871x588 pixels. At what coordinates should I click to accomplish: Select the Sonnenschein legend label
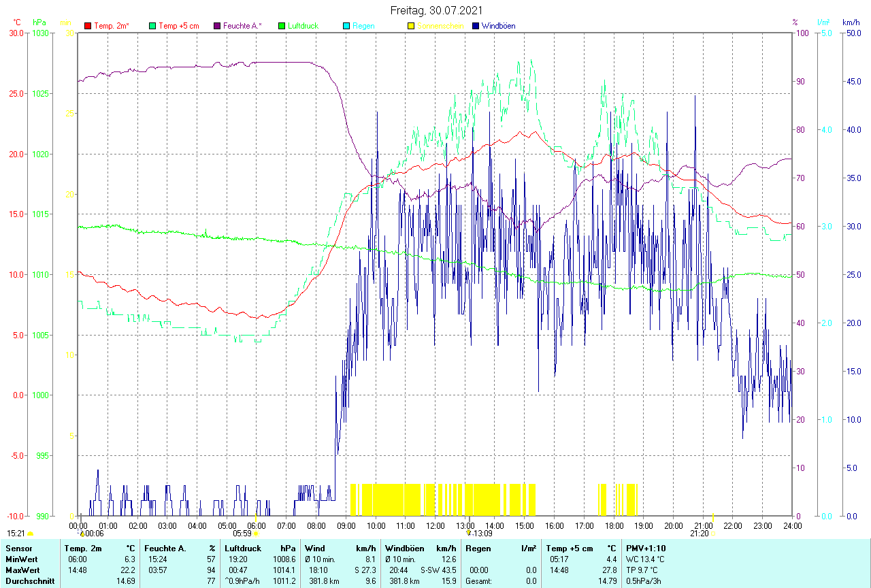pos(440,26)
